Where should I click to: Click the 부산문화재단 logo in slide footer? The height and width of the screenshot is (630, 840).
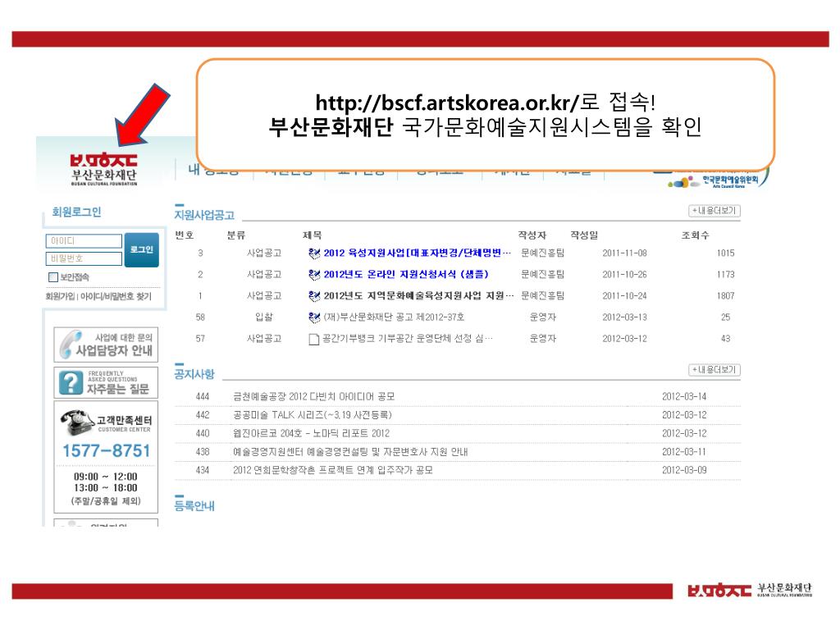tap(750, 590)
